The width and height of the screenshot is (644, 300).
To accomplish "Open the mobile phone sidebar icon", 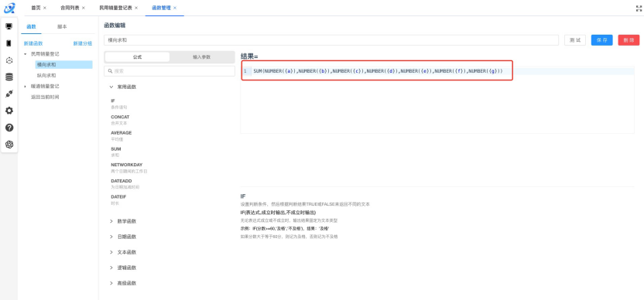I will click(x=9, y=43).
